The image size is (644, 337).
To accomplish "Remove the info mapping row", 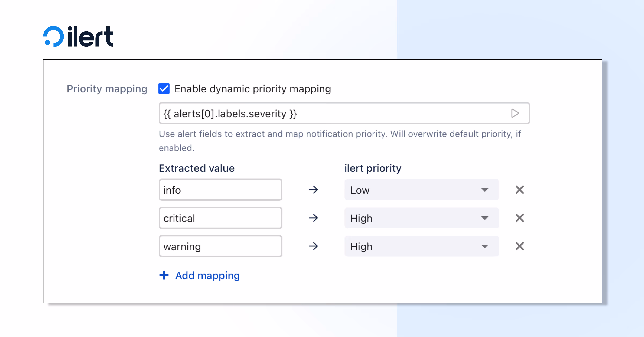I will pyautogui.click(x=519, y=190).
